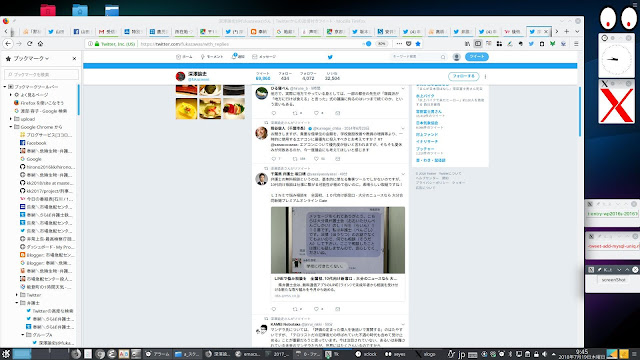Like the 熊谷俊人 tweet heart icon
The image size is (640, 360).
pyautogui.click(x=316, y=159)
